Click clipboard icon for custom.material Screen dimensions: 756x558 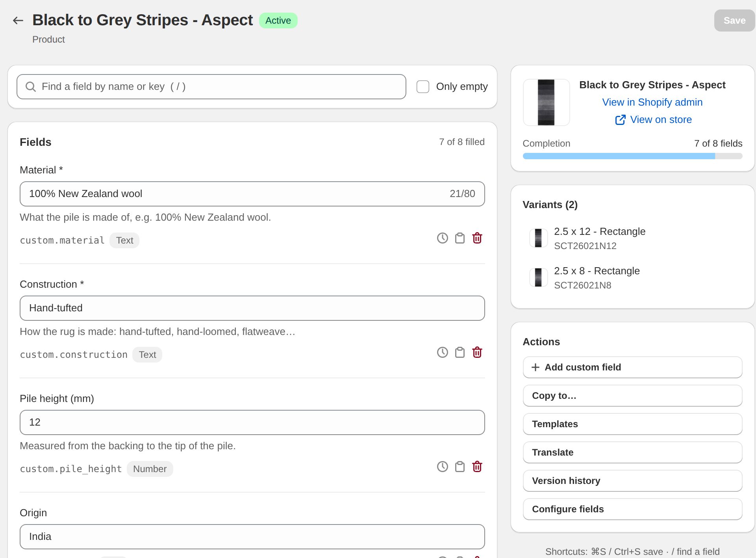coord(460,238)
